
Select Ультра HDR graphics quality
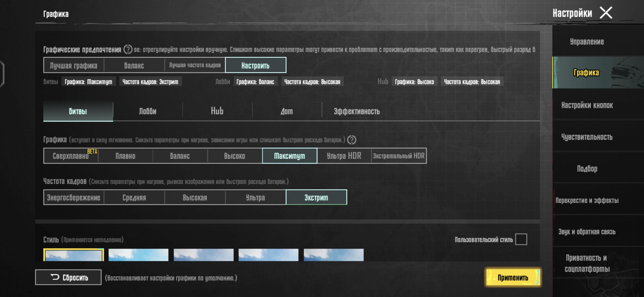point(344,156)
